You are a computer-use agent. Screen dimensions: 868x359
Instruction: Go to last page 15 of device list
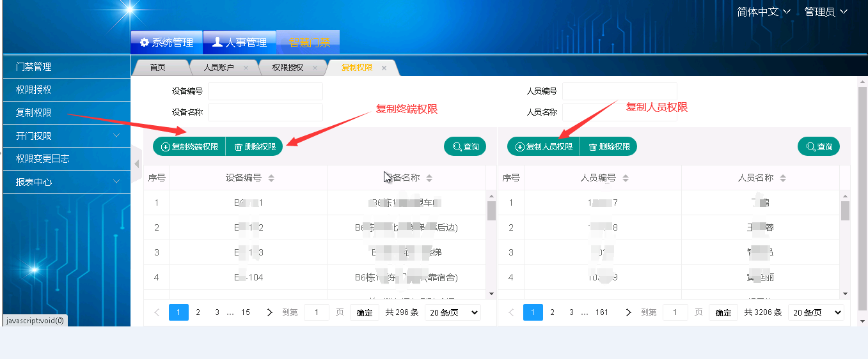coord(246,312)
